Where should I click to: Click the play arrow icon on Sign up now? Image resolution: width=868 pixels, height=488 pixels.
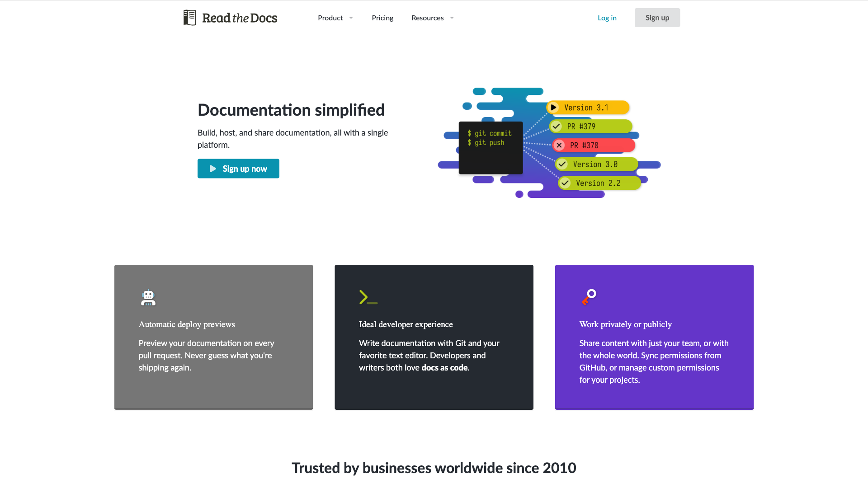click(x=213, y=169)
